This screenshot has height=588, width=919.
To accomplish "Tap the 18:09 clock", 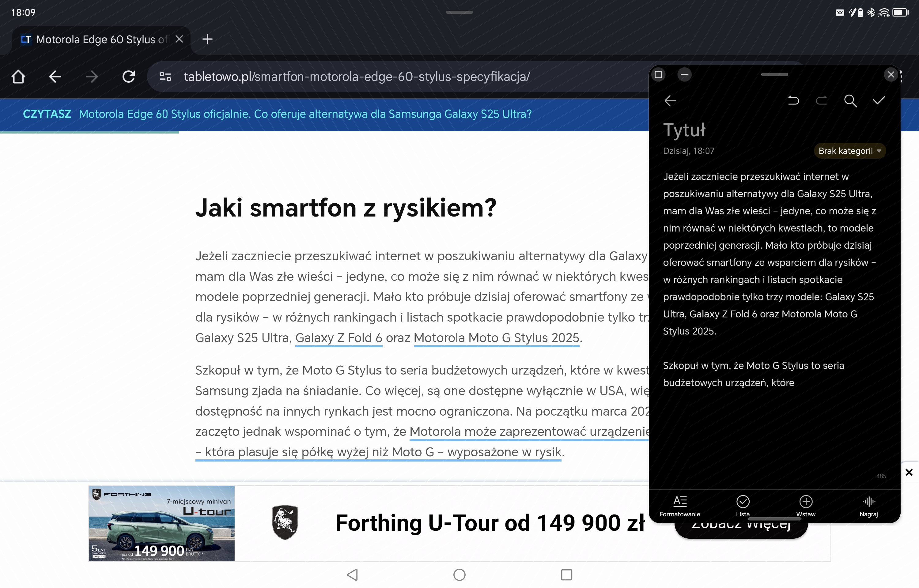I will (x=23, y=13).
